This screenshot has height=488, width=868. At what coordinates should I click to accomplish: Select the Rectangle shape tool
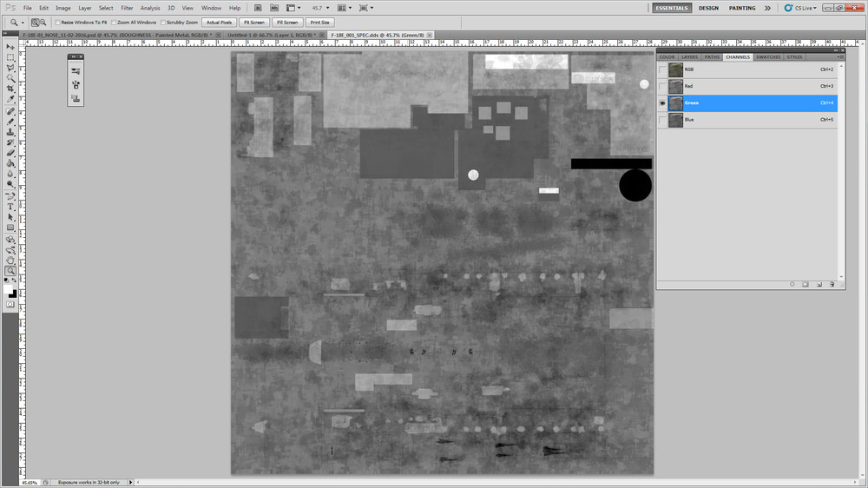click(x=10, y=228)
